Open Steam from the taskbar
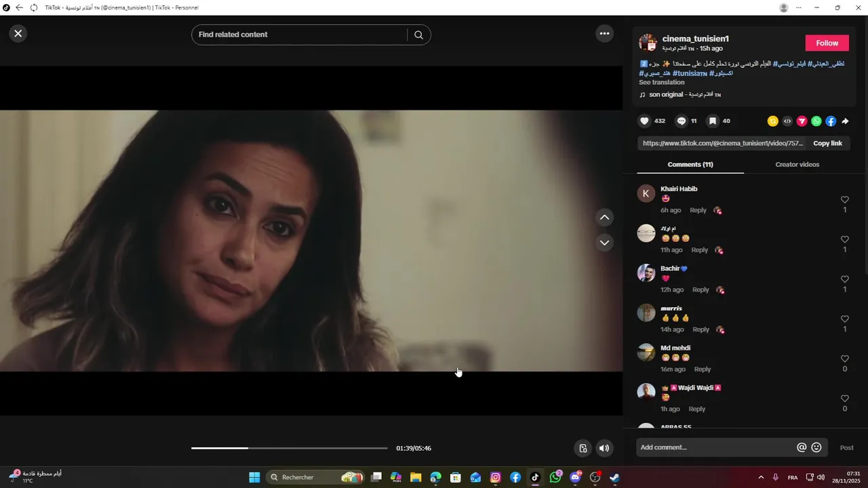This screenshot has height=488, width=868. [x=614, y=477]
